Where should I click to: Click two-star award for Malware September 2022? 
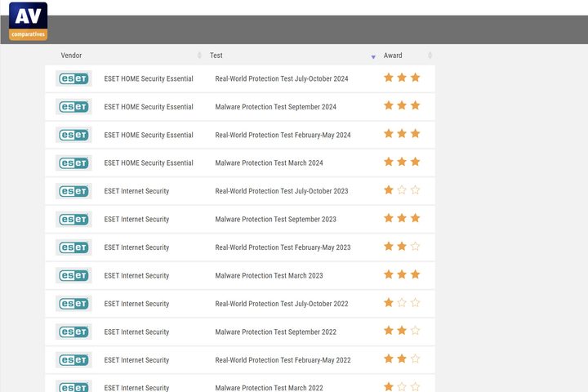click(402, 331)
